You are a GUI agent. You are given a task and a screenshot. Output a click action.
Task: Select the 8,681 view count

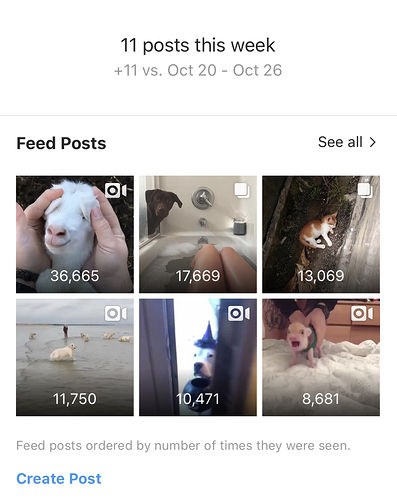click(321, 399)
